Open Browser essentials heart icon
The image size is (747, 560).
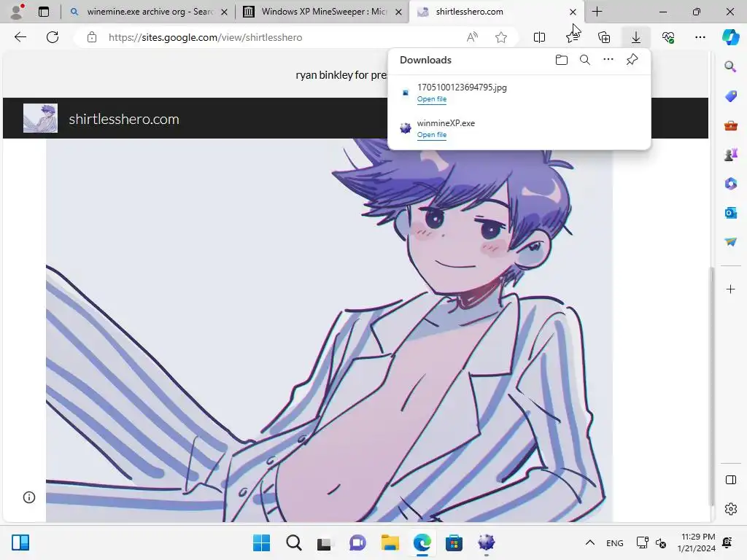(x=668, y=37)
